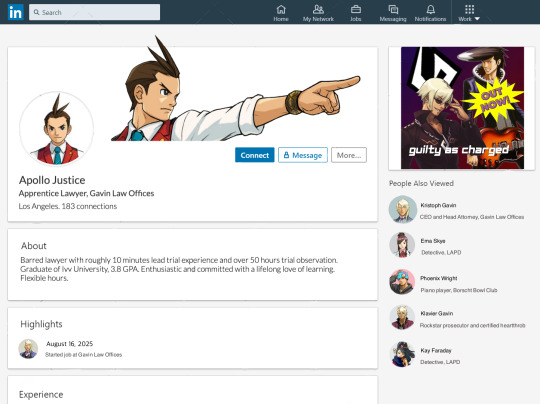Click "CEO and Head Attorney, Gavin Law Offices"

(x=471, y=217)
